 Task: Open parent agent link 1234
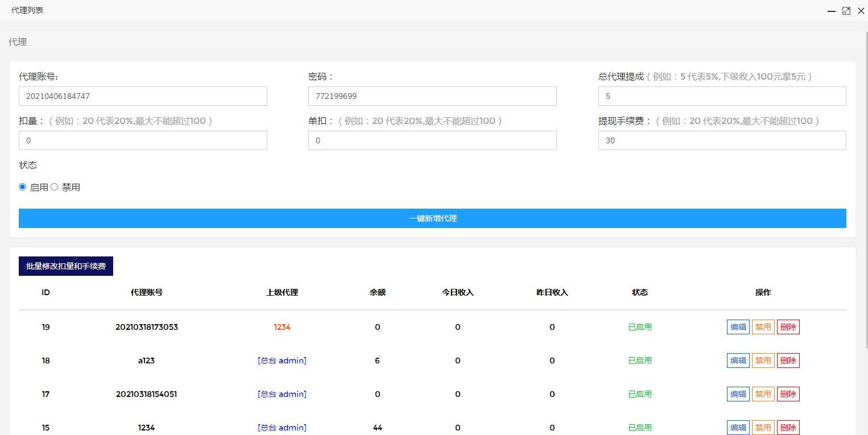[282, 327]
